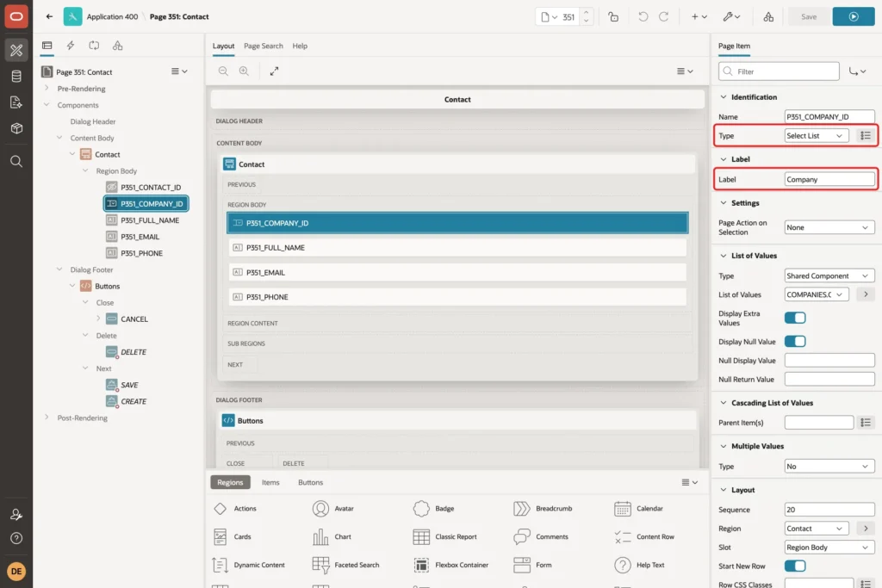882x588 pixels.
Task: Open Multiple Values Type dropdown
Action: click(829, 466)
